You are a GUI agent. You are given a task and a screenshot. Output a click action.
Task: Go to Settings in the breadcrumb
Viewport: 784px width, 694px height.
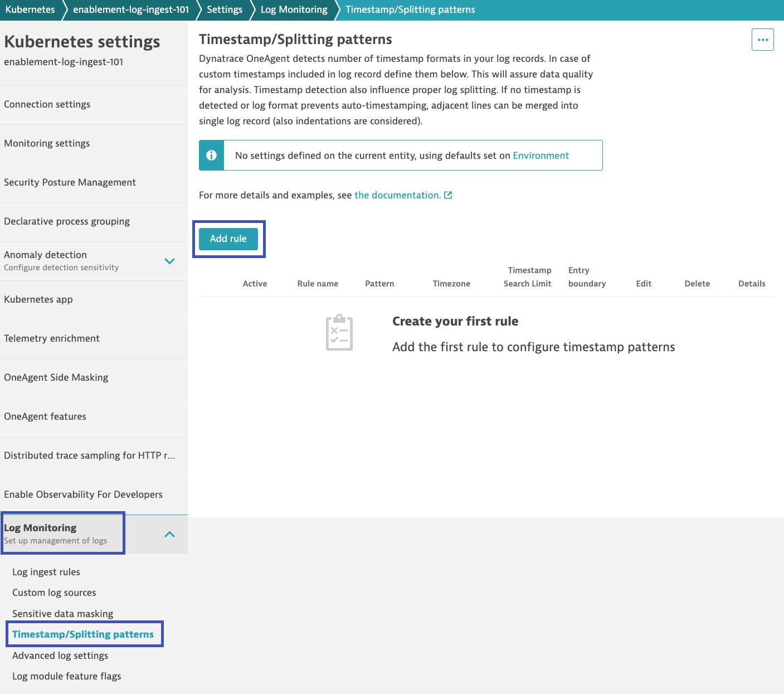[x=225, y=9]
